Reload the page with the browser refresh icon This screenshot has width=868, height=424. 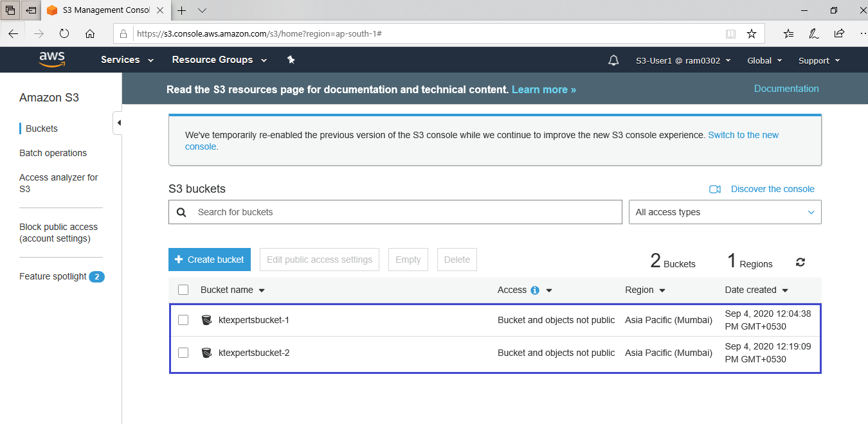pyautogui.click(x=64, y=33)
